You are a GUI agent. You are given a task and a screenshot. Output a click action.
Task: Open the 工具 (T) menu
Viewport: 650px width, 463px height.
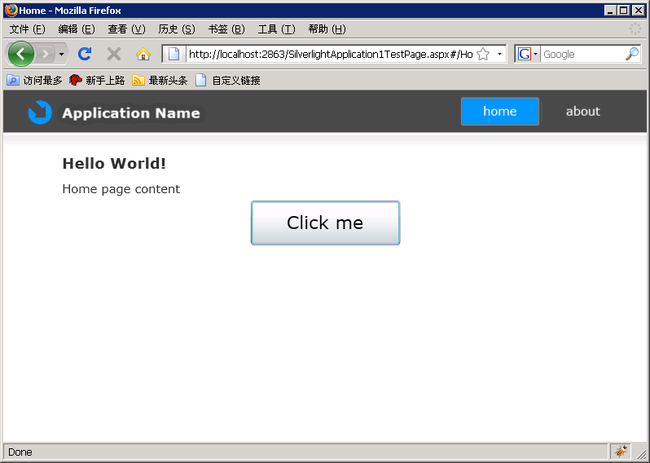click(276, 29)
